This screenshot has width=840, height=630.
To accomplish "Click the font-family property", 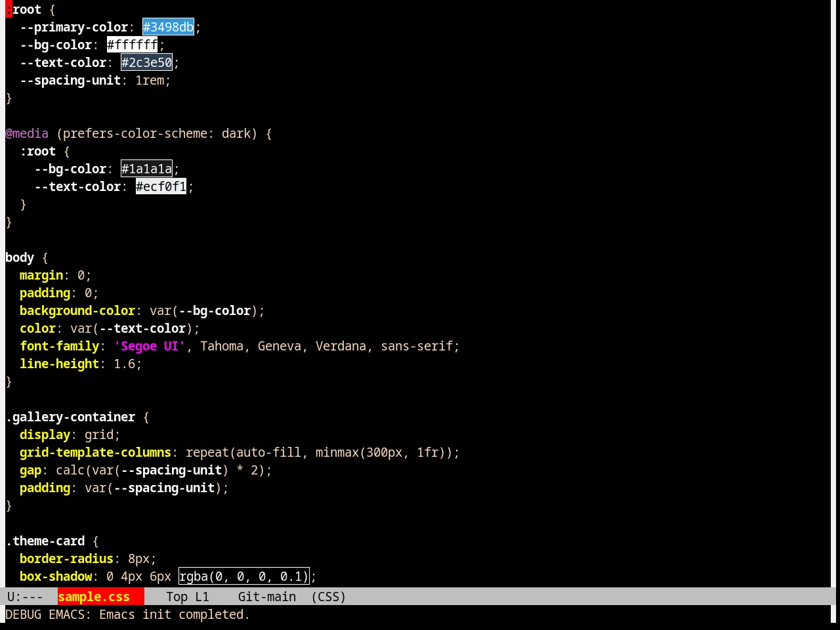I will (x=59, y=346).
